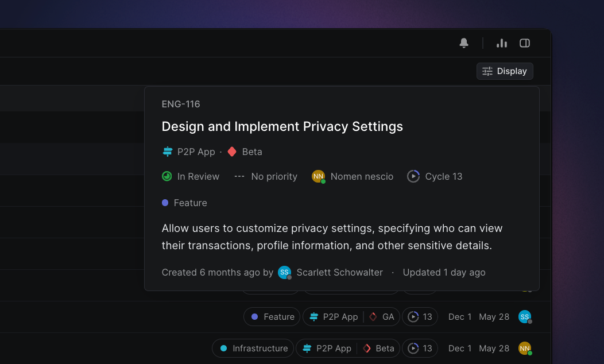Click the No priority icon on ENG-116
The width and height of the screenshot is (604, 364).
pos(239,176)
